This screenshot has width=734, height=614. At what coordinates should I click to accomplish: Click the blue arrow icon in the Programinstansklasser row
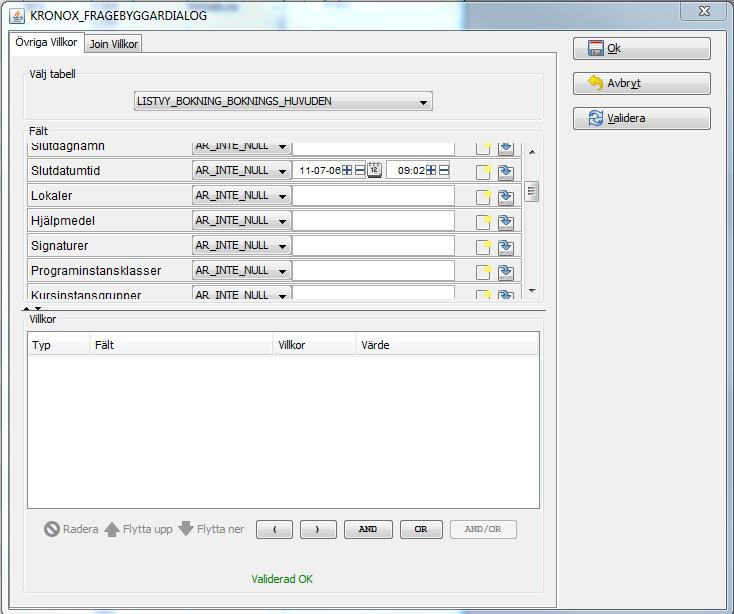pos(506,272)
